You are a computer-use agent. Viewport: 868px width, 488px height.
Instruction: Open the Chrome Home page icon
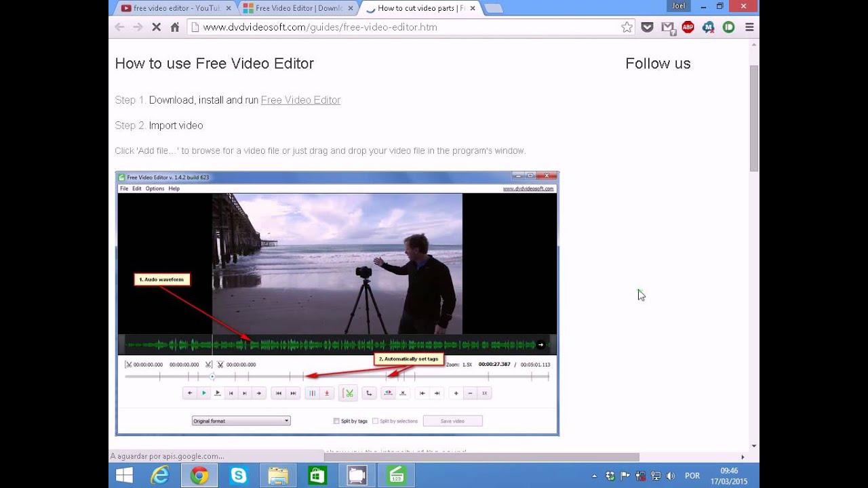pyautogui.click(x=175, y=27)
